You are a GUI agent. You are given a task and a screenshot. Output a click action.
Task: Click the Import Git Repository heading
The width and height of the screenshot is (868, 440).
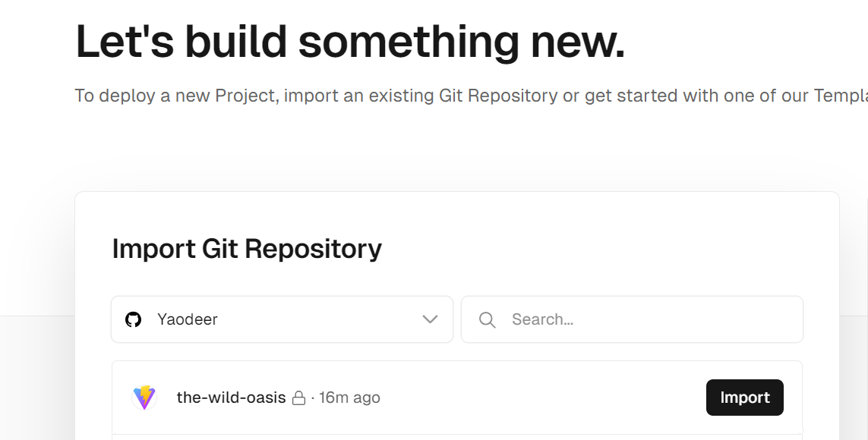pyautogui.click(x=247, y=249)
